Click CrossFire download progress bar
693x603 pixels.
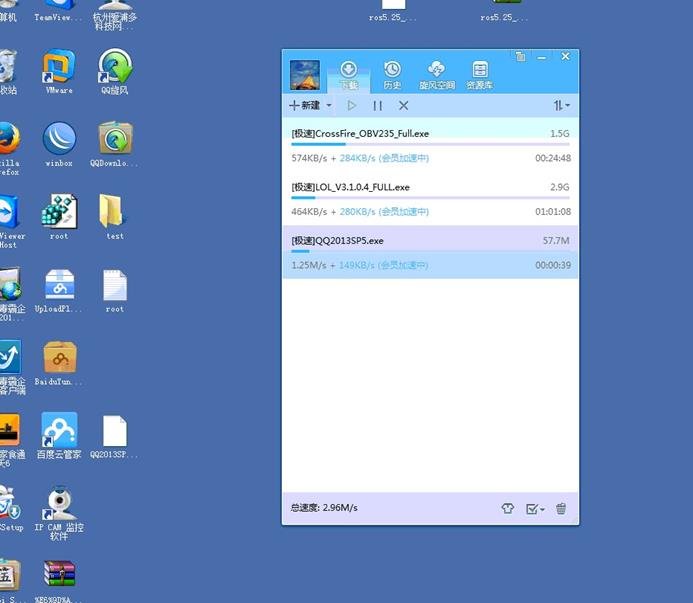[430, 144]
